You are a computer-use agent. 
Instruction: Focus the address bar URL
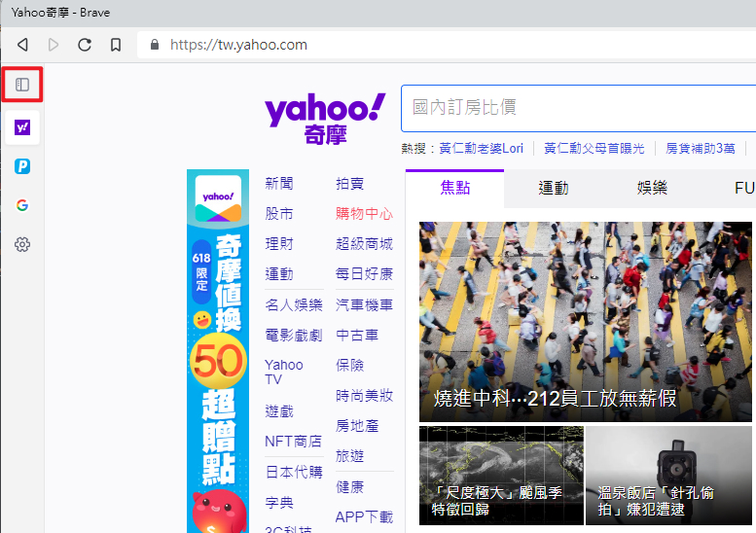coord(238,45)
